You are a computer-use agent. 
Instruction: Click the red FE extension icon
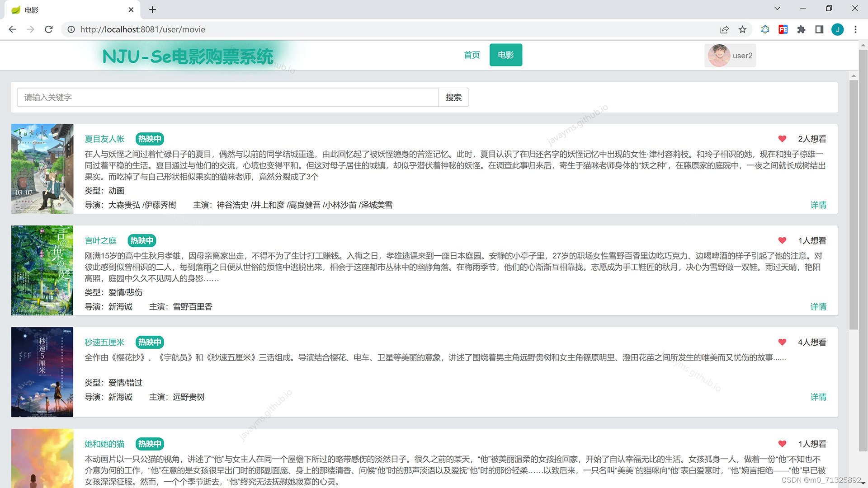pos(783,29)
